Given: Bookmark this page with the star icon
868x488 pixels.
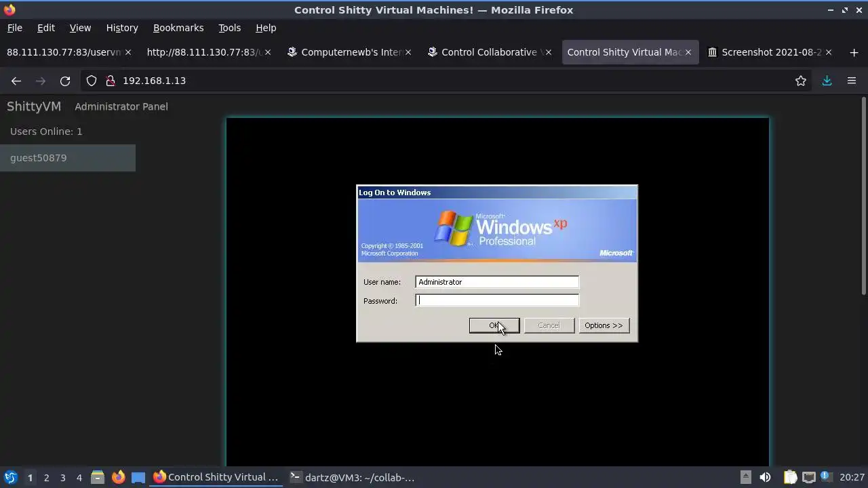Looking at the screenshot, I should tap(801, 81).
